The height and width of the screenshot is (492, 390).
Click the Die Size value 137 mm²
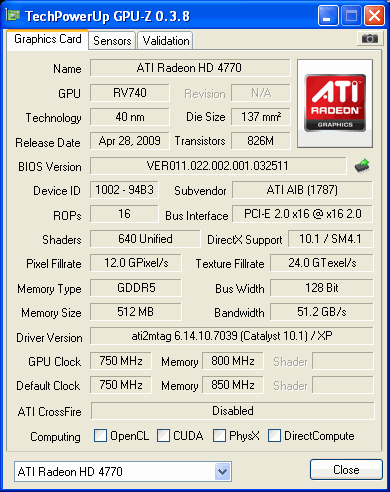261,117
